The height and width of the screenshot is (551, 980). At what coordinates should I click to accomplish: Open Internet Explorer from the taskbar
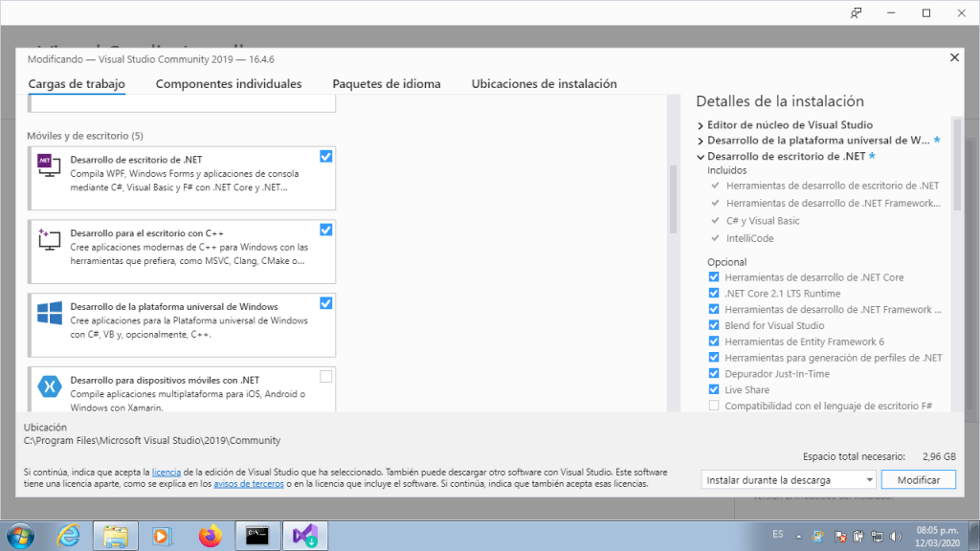tap(69, 535)
